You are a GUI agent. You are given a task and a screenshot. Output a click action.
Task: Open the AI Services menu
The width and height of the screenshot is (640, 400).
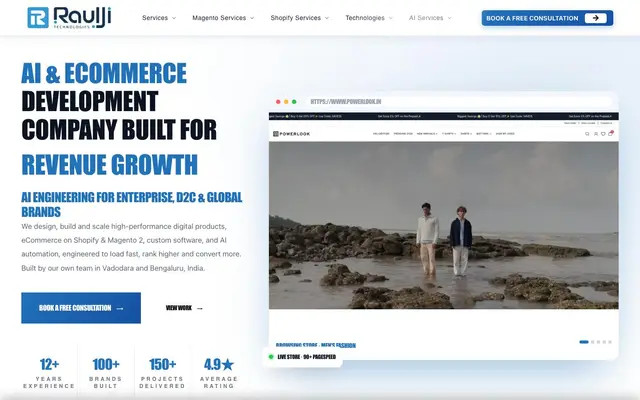click(430, 18)
